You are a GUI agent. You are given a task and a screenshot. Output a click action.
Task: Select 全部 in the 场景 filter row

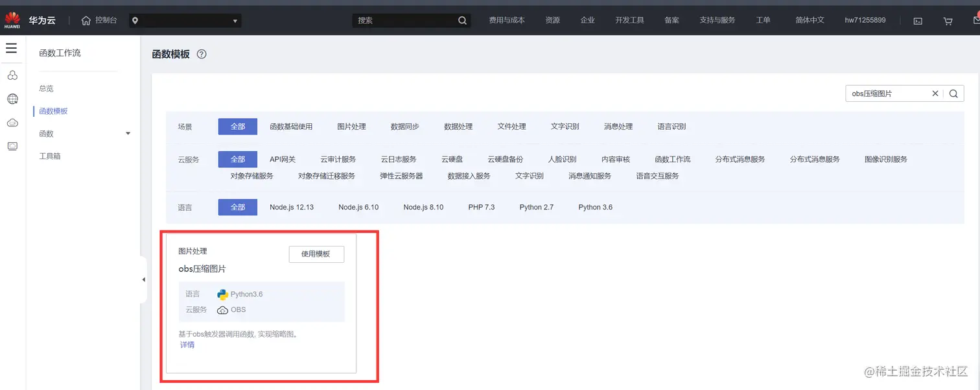[238, 127]
